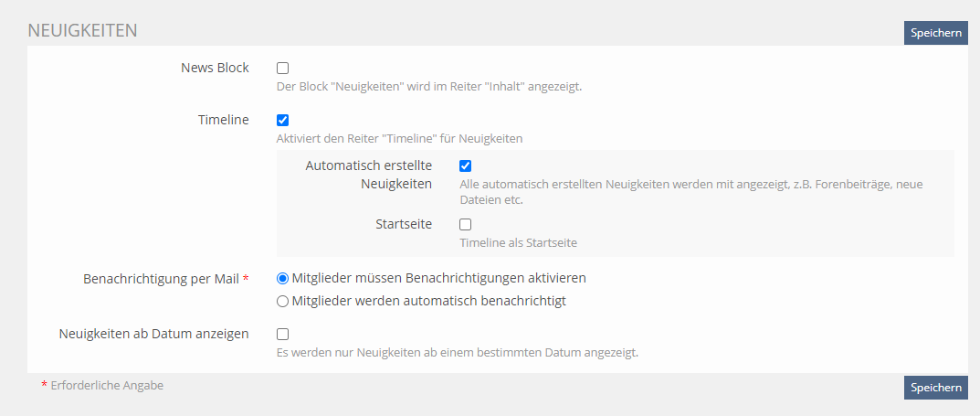Image resolution: width=980 pixels, height=416 pixels.
Task: Click the Timeline field label
Action: [223, 120]
